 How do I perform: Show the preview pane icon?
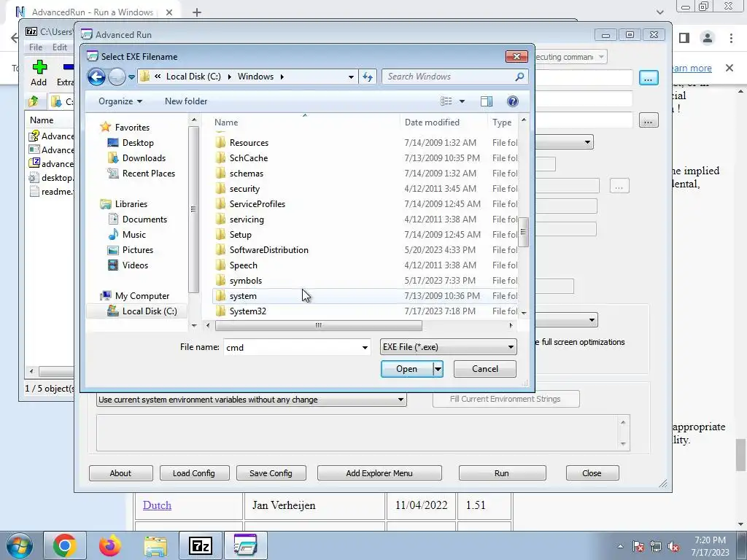(487, 101)
